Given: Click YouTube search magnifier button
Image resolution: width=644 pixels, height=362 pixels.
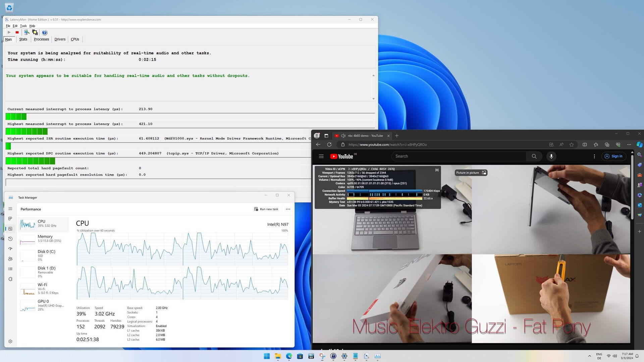Looking at the screenshot, I should [534, 156].
